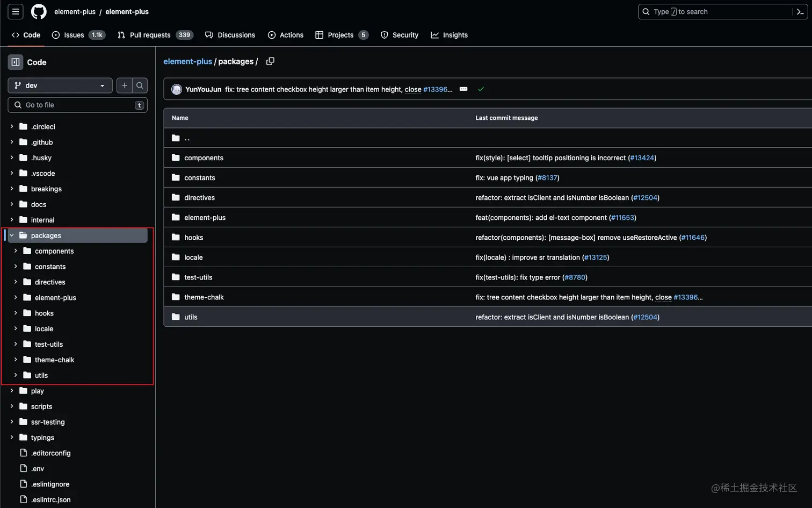
Task: Open the dev branch selector dropdown
Action: click(x=60, y=85)
